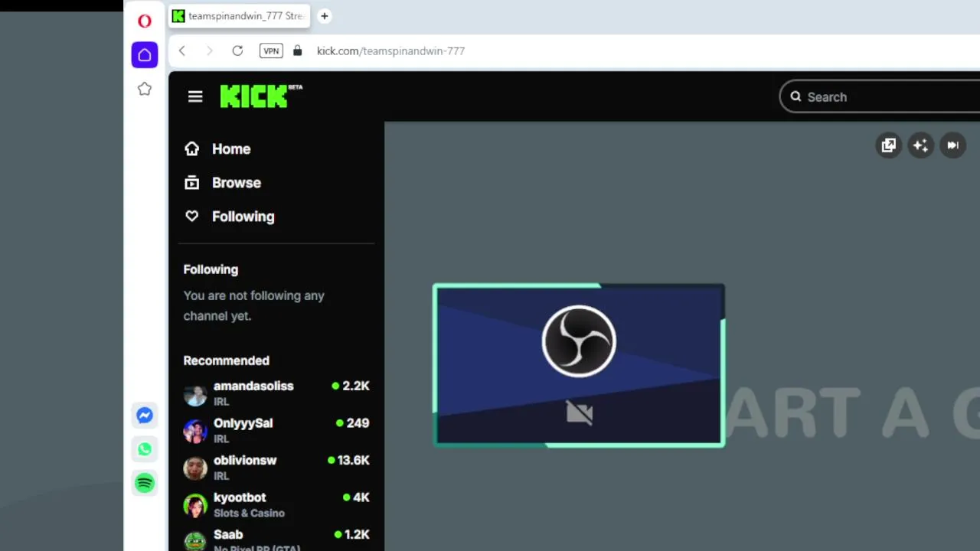Click amandasoliss avatar thumbnail

tap(195, 393)
